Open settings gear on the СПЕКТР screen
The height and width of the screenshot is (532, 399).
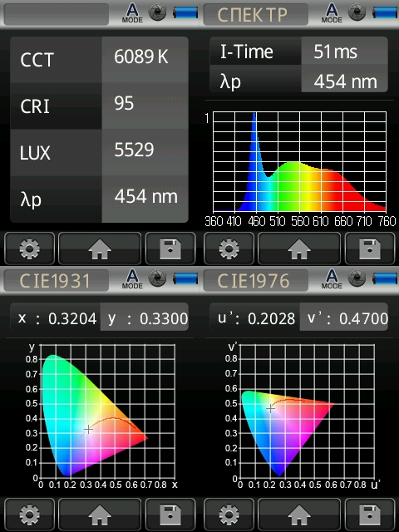229,249
